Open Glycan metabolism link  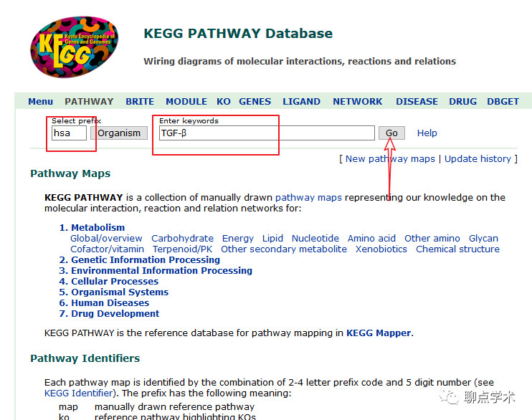(483, 239)
